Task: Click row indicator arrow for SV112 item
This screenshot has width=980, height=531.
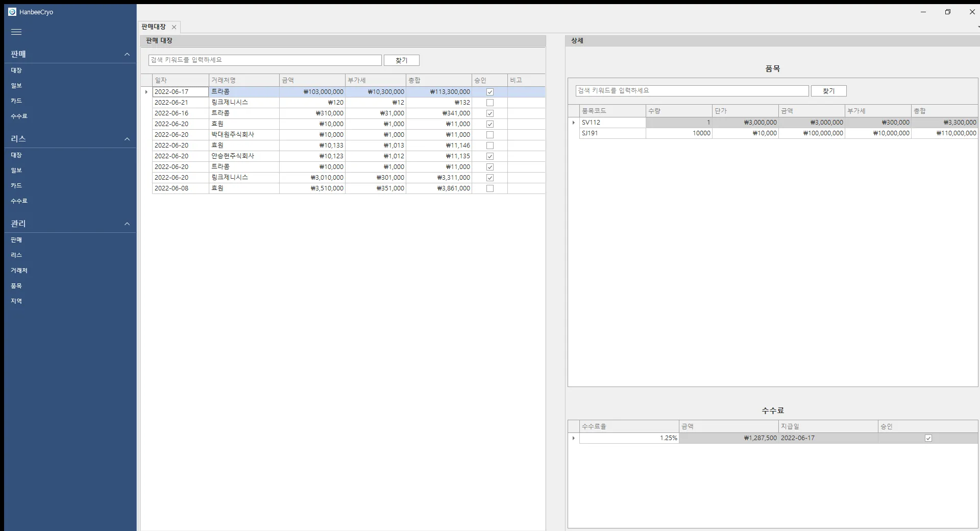Action: pyautogui.click(x=574, y=123)
